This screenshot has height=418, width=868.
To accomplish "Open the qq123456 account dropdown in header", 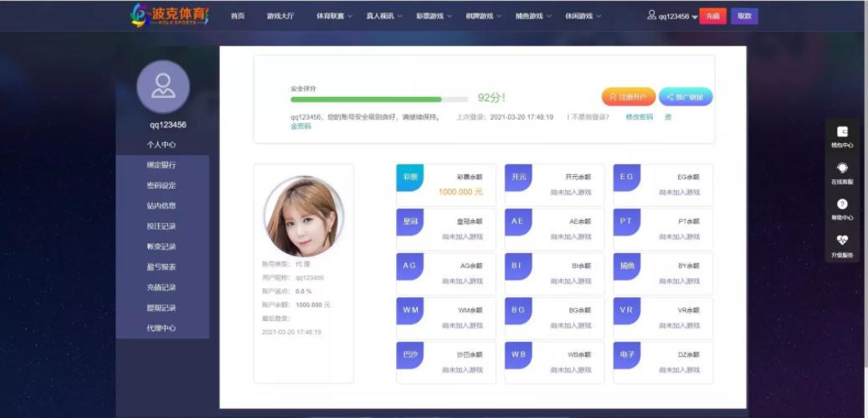I will pyautogui.click(x=673, y=16).
